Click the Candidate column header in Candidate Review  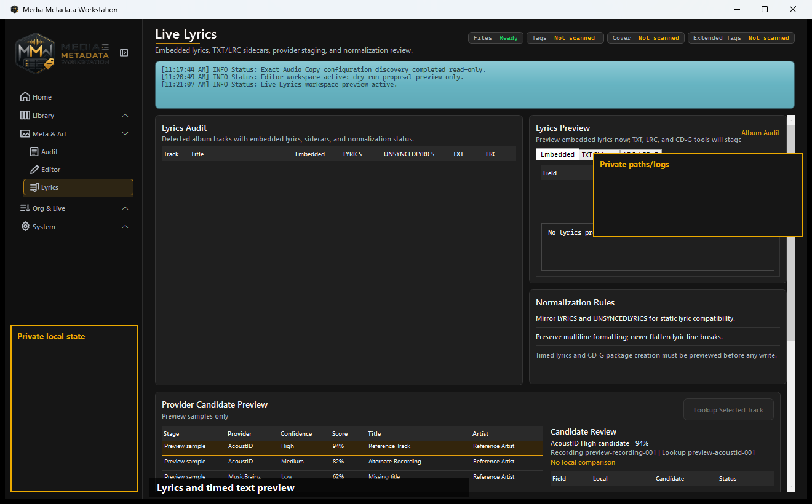click(670, 478)
